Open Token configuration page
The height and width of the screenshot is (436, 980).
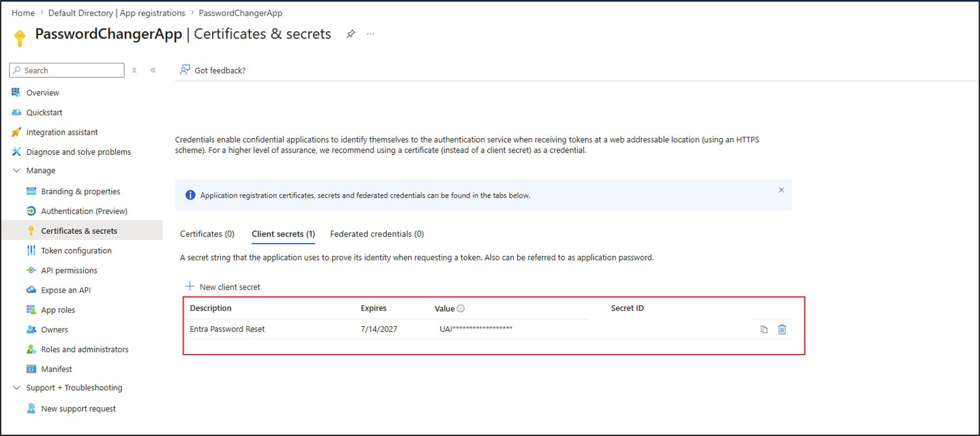coord(76,251)
